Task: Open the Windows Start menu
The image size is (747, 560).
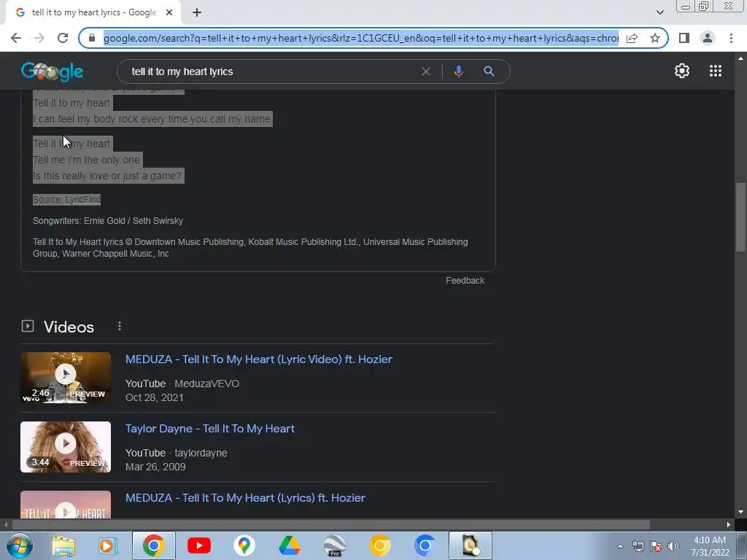Action: point(19,545)
